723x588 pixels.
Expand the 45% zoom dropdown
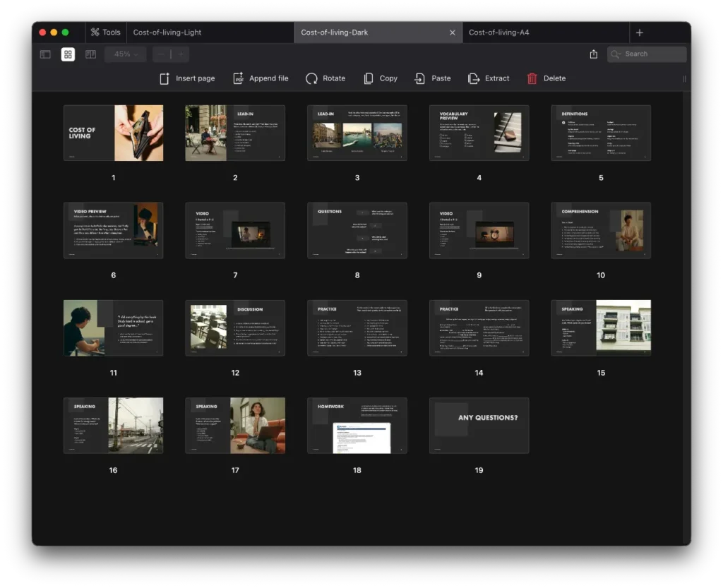coord(126,54)
